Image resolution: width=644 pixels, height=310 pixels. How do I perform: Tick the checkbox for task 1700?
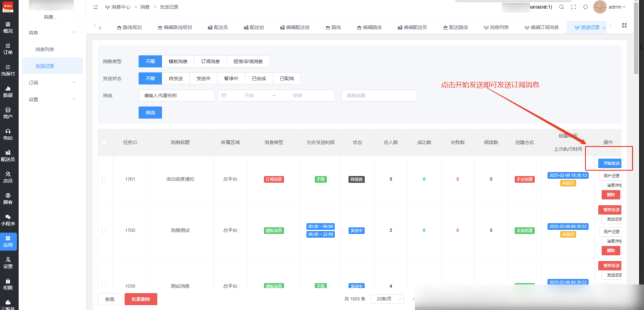pyautogui.click(x=104, y=230)
